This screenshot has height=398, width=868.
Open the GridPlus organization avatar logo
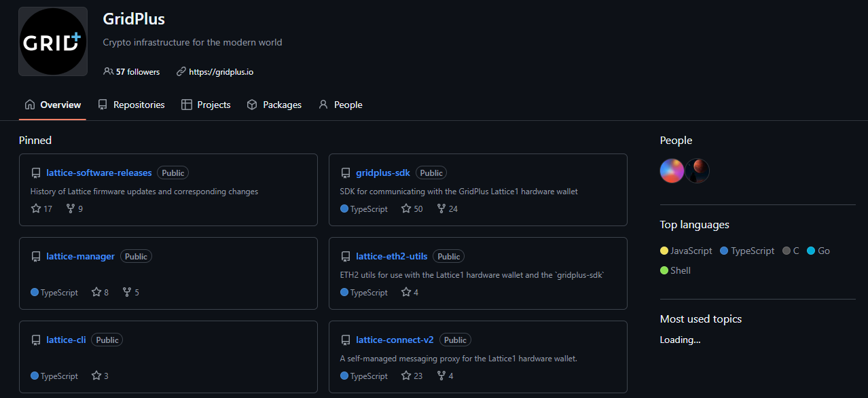[x=53, y=41]
